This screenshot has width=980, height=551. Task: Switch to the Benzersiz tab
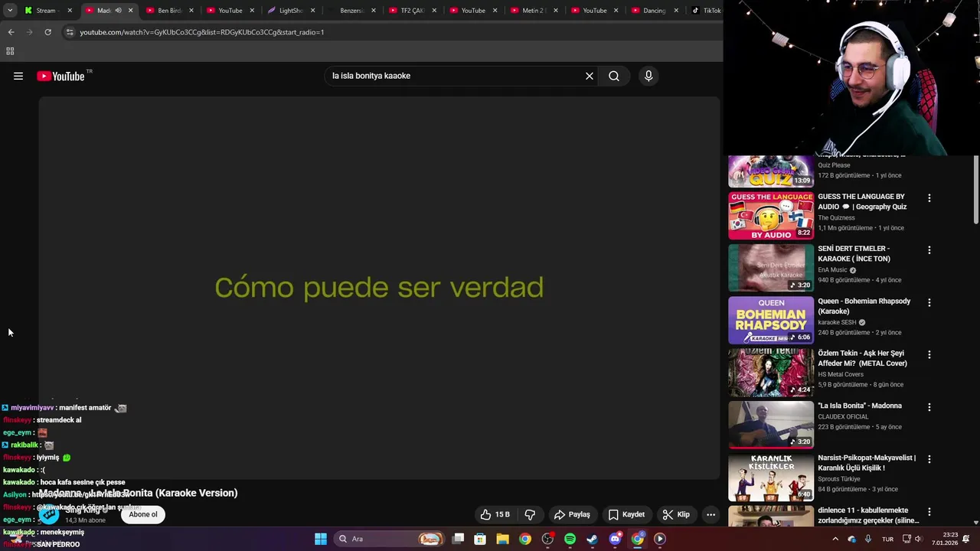351,11
